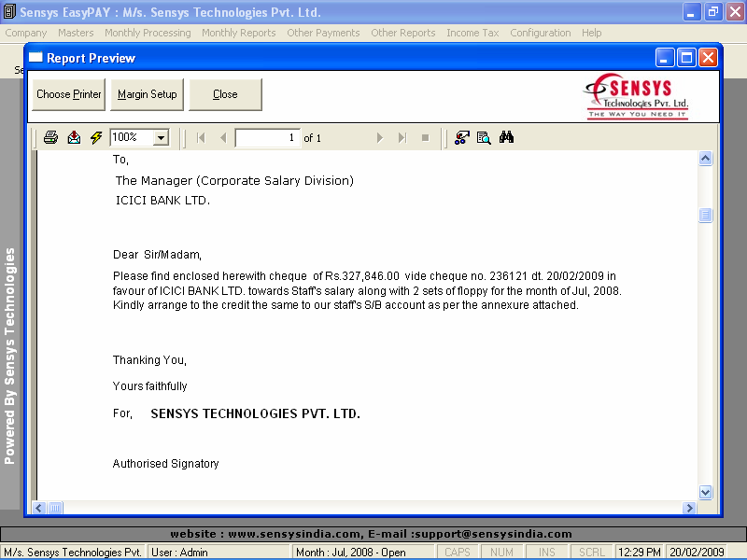This screenshot has height=560, width=747.
Task: Click the horizontal scrollbar thumb
Action: click(55, 508)
